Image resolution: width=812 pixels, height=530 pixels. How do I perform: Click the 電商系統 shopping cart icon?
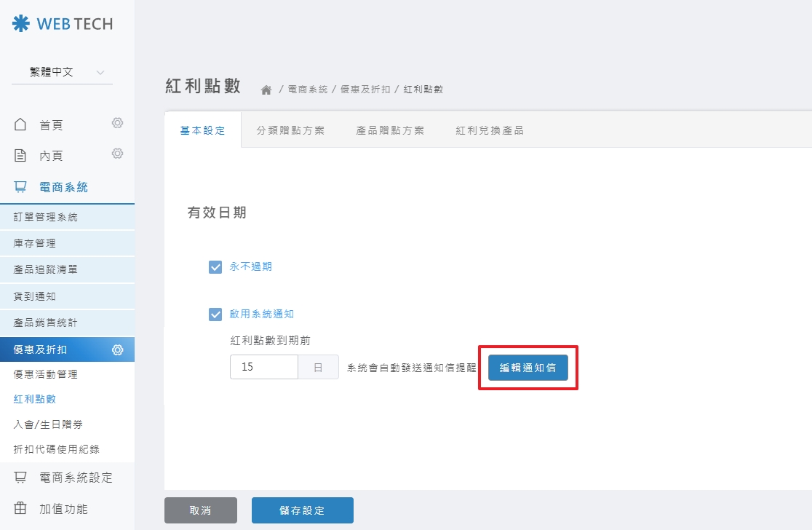coord(20,186)
